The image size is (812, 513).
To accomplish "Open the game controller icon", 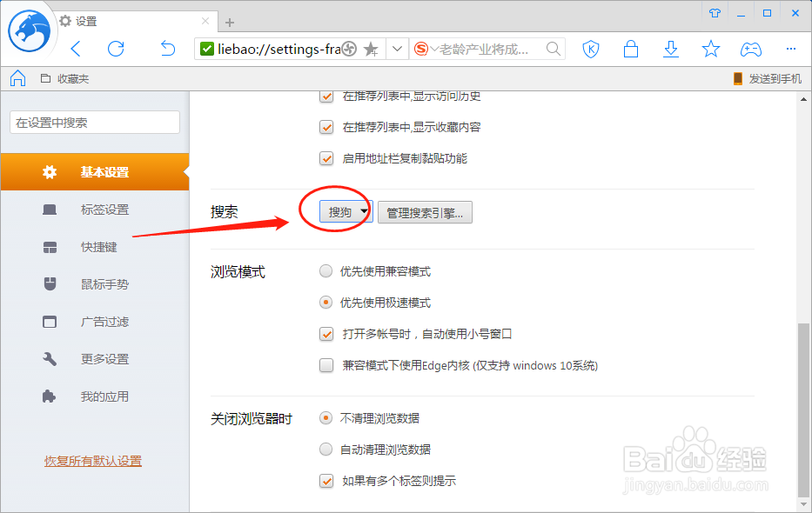I will (x=750, y=50).
